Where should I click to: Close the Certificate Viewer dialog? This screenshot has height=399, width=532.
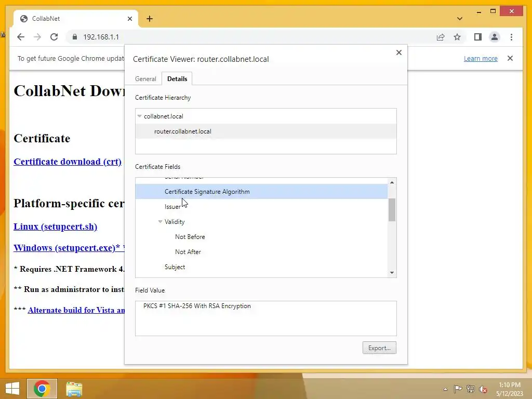tap(399, 52)
